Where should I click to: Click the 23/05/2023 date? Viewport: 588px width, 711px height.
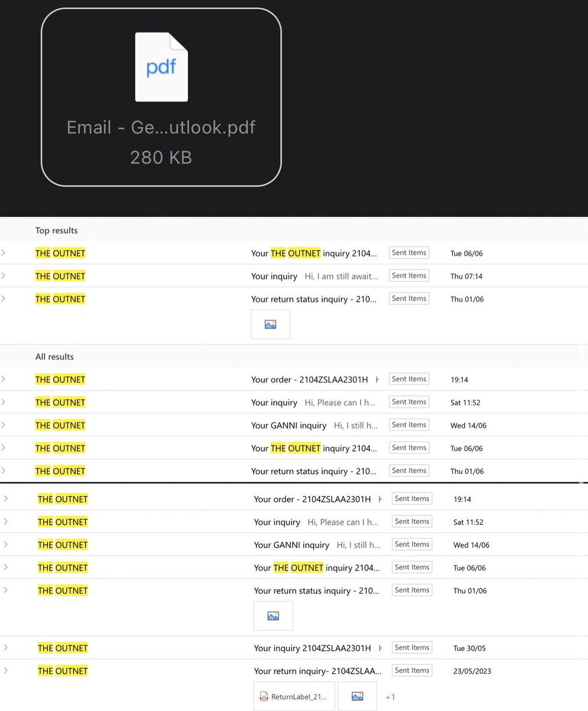click(x=472, y=671)
